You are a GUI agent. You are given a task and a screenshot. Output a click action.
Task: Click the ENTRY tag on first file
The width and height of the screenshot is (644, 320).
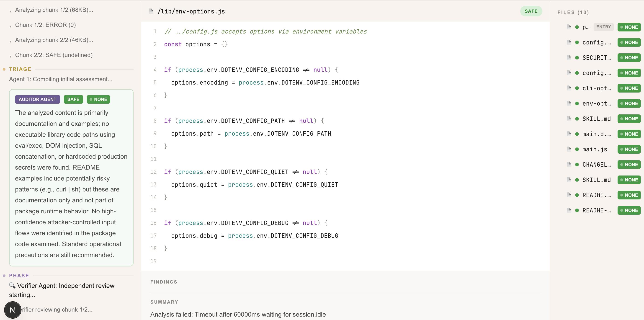coord(603,27)
